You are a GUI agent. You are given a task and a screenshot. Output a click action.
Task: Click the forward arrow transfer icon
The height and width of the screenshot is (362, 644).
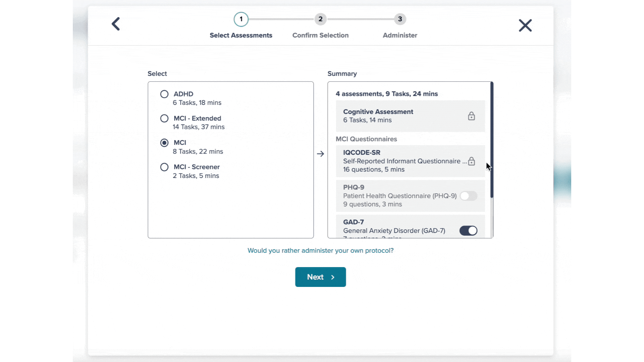coord(320,154)
